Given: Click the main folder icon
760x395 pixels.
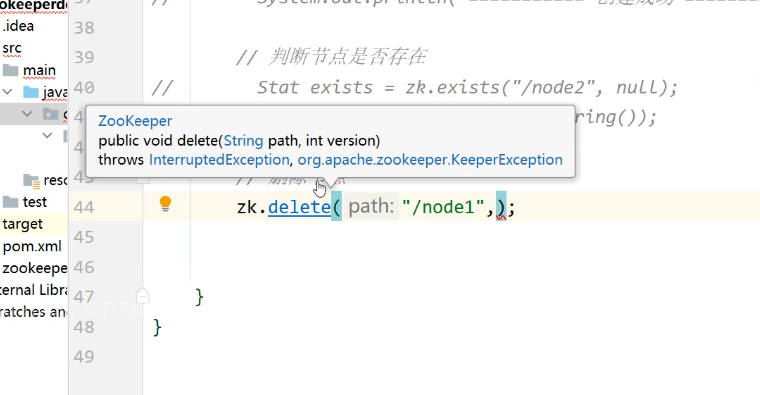Looking at the screenshot, I should 11,70.
